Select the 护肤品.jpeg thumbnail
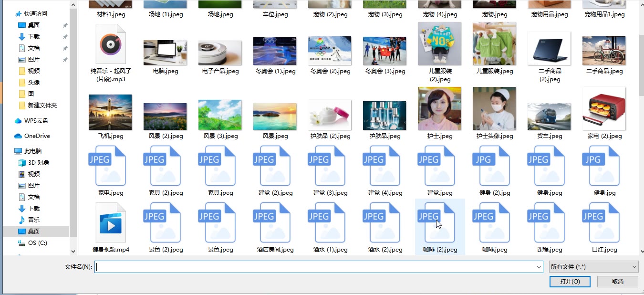Viewport: 644px width, 295px height. (384, 115)
